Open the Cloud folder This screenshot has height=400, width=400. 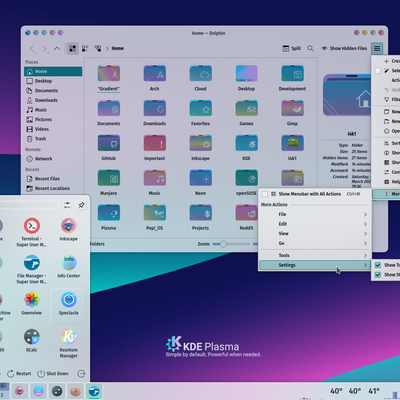tap(200, 78)
